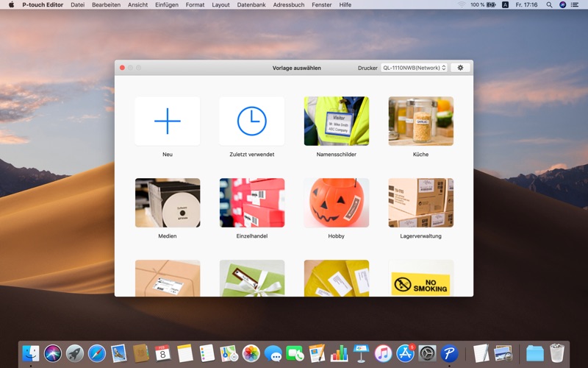Open Pages from the Dock
Viewport: 588px width, 368px height.
[x=318, y=353]
